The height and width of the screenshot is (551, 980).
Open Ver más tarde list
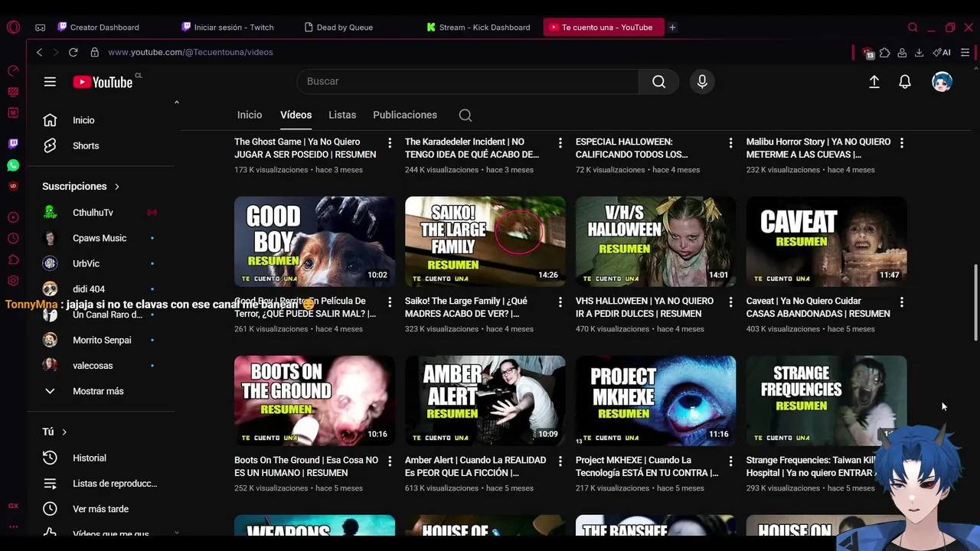[x=100, y=509]
